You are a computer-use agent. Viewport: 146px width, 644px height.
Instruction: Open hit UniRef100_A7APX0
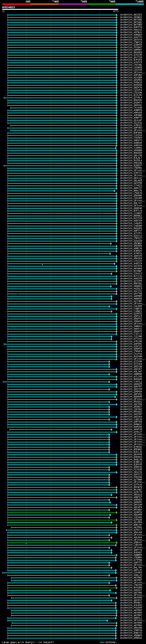point(131,253)
